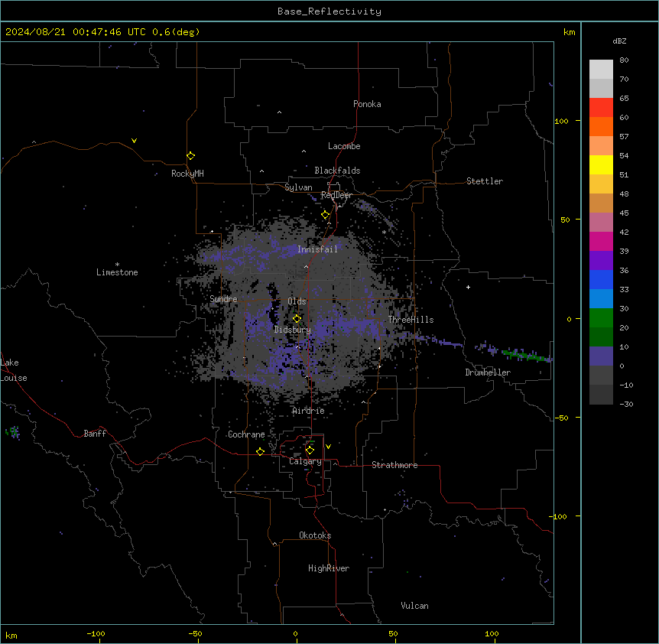659x644 pixels.
Task: Click the asterisk marker above Limestone
Action: pos(117,265)
